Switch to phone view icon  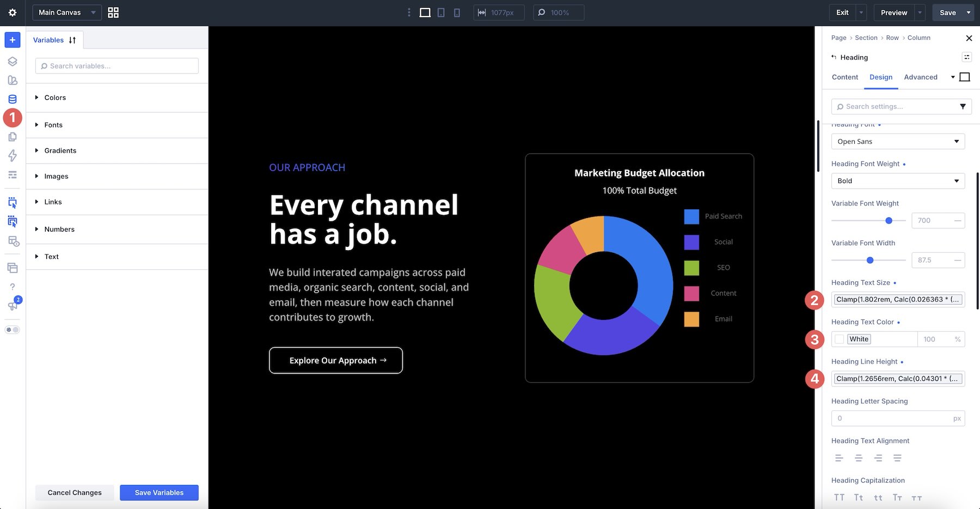[x=457, y=13]
